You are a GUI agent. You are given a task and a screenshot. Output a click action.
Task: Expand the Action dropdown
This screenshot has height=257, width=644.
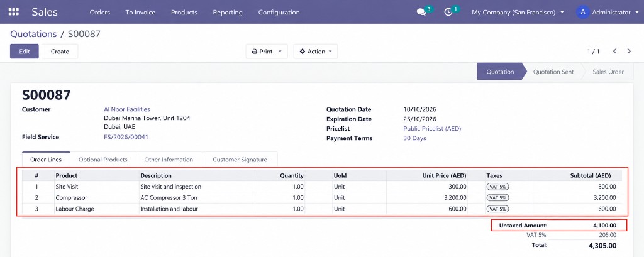(x=316, y=52)
